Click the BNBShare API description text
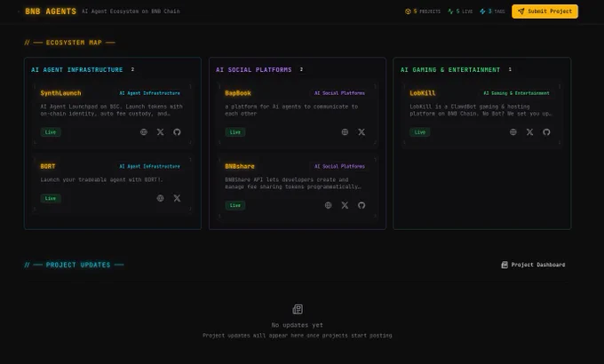Viewport: 604px width, 364px height. 293,183
